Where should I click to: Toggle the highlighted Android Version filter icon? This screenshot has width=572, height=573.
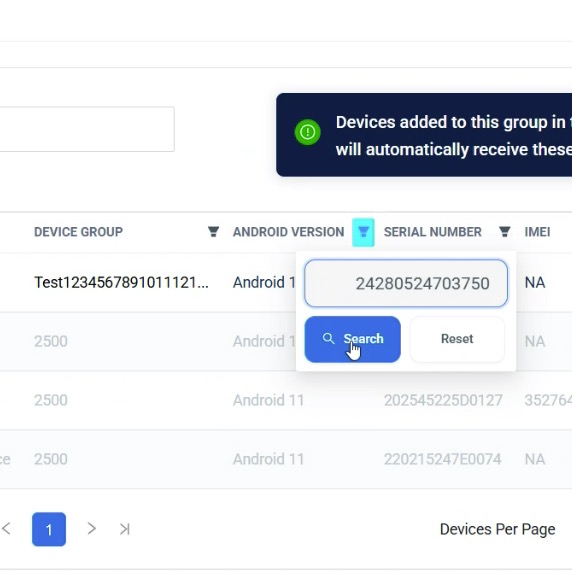coord(363,232)
